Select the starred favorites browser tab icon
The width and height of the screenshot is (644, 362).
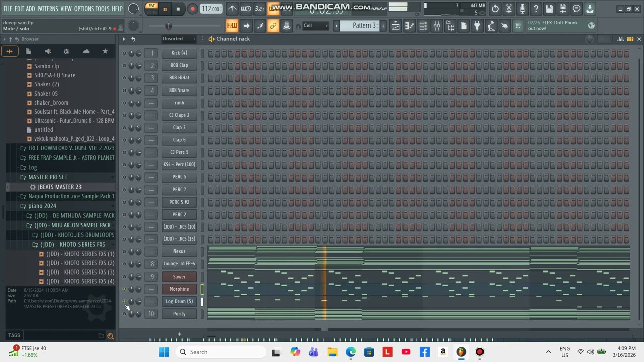(105, 51)
